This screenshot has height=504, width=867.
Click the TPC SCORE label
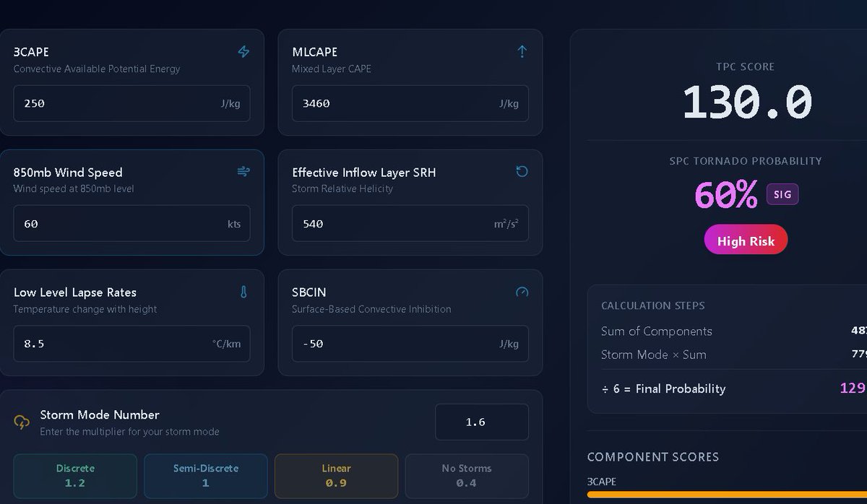click(x=746, y=66)
